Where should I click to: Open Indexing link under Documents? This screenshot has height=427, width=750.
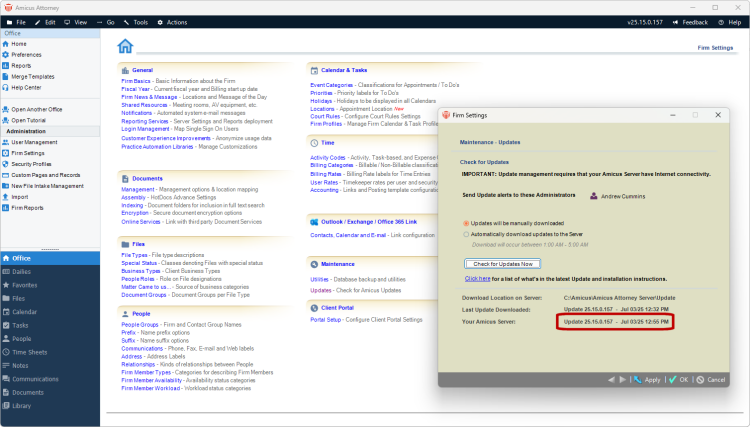(x=132, y=205)
